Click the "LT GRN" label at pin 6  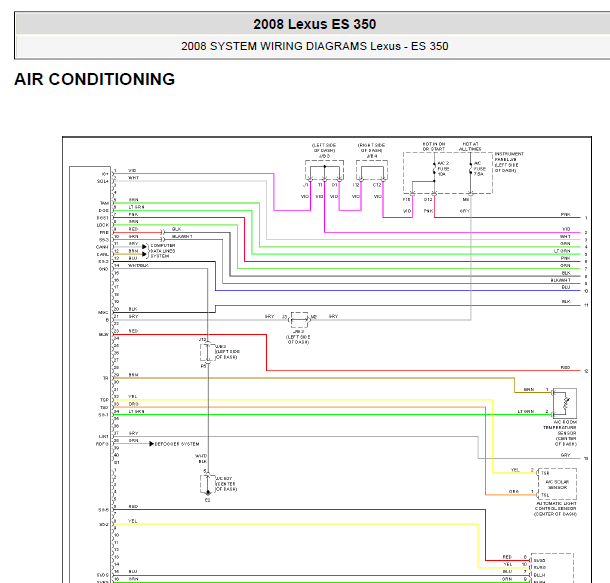coord(137,207)
